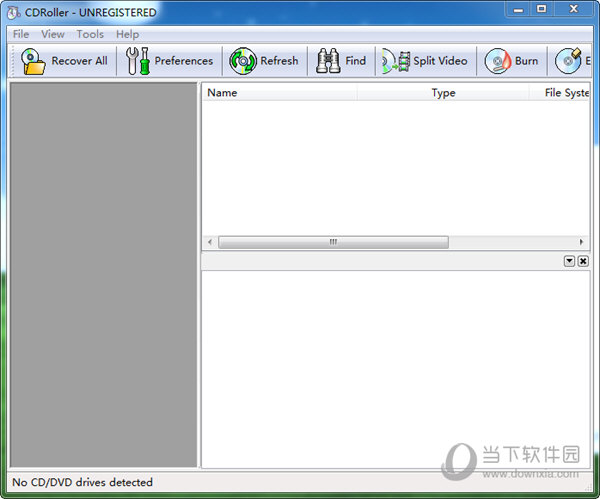Click the binoculars Find icon
This screenshot has width=600, height=499.
click(x=328, y=61)
